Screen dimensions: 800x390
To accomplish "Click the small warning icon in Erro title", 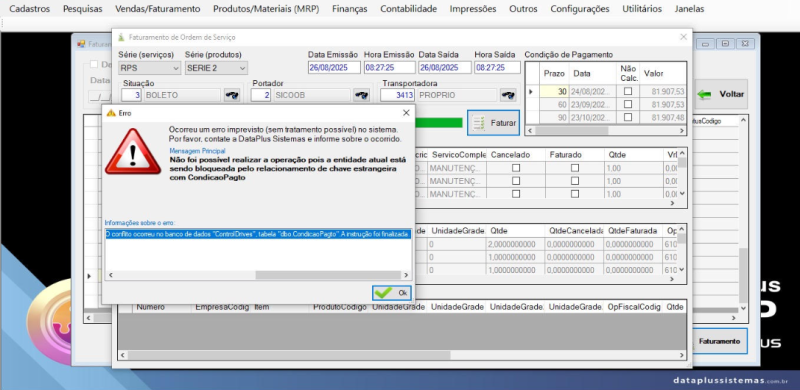I will tap(111, 113).
